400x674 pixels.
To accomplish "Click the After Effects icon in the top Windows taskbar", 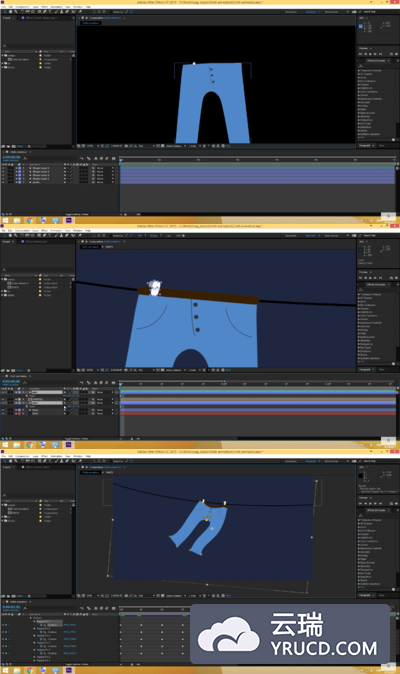I will tap(69, 221).
